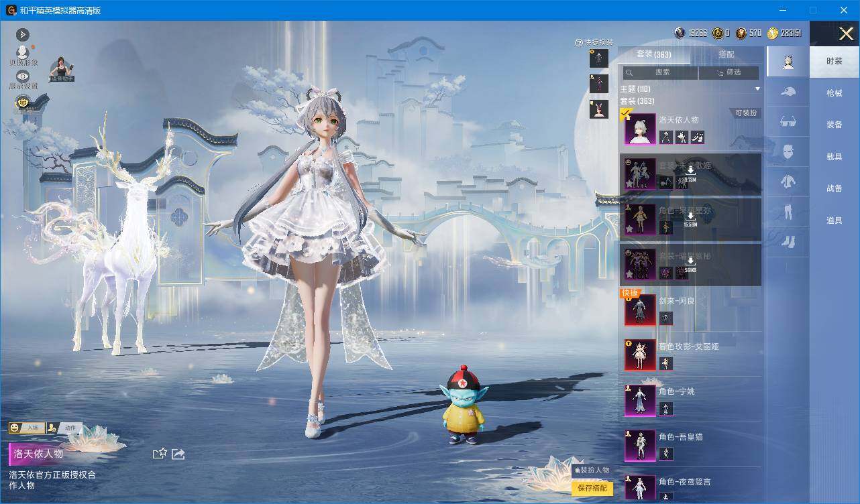860x504 pixels.
Task: Select the 装备 menu item
Action: (x=835, y=125)
